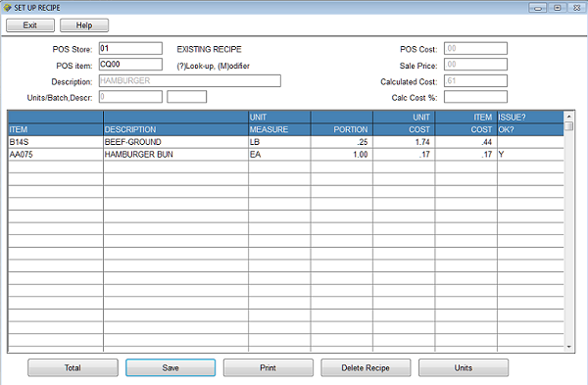Screen dimensions: 588x385
Task: Click the LB unit measure cell
Action: tap(279, 142)
